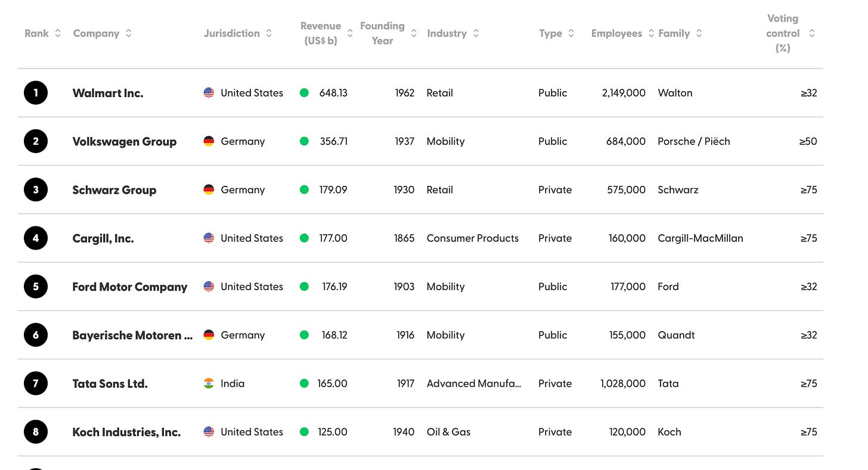The image size is (868, 470).
Task: Click rank 8 badge
Action: pyautogui.click(x=36, y=432)
